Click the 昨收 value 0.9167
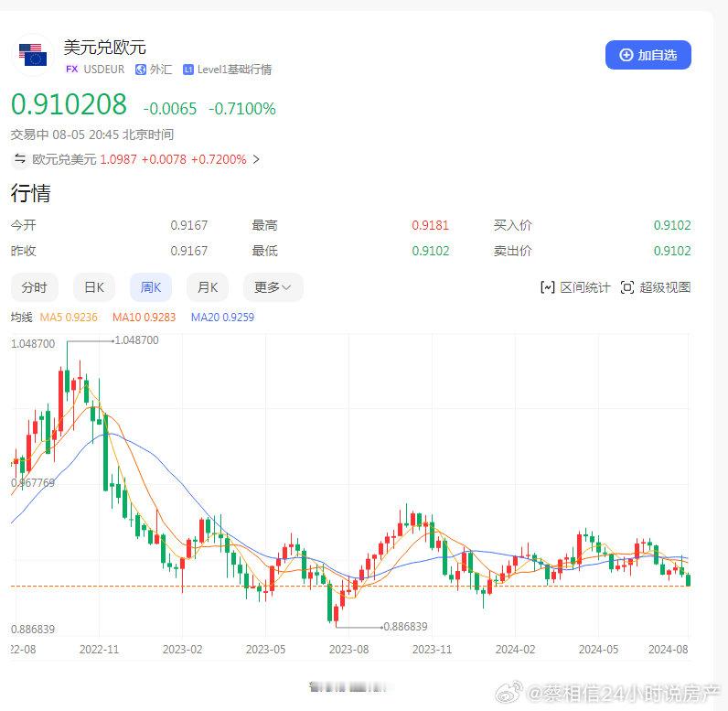 click(189, 251)
